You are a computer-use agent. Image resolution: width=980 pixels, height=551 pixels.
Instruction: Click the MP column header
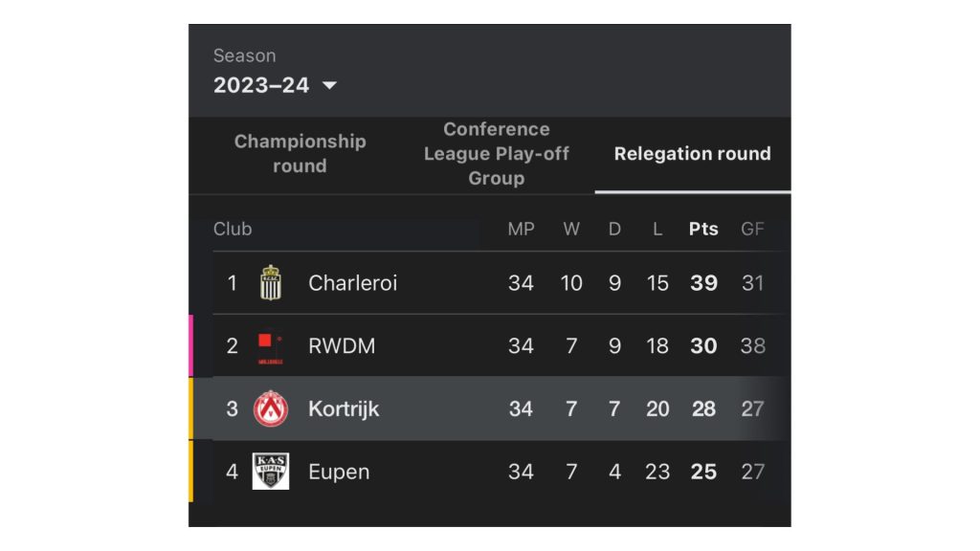(x=522, y=230)
